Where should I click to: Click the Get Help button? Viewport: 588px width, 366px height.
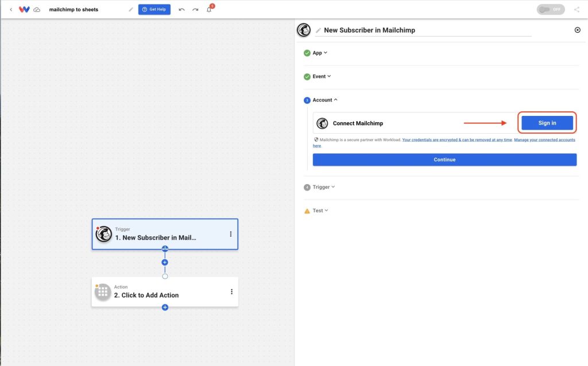coord(154,9)
